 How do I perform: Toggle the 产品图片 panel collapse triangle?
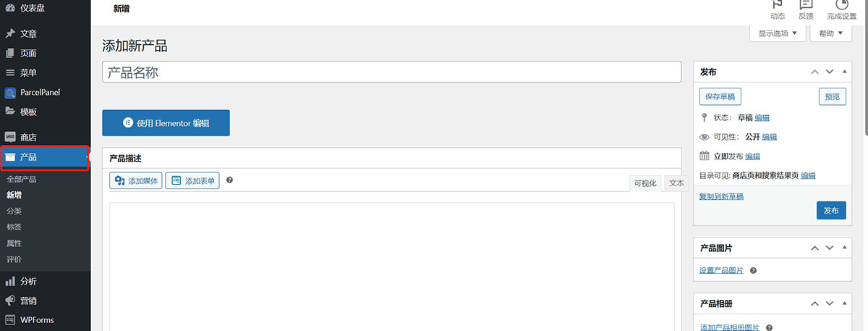(844, 248)
